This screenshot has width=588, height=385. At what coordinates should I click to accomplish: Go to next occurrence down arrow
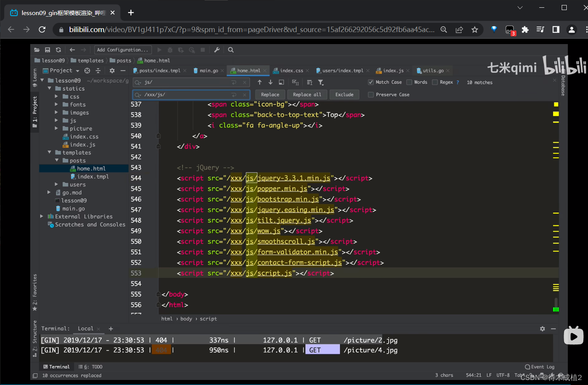click(x=270, y=82)
